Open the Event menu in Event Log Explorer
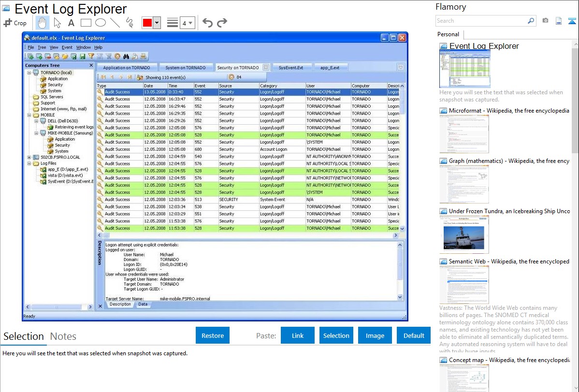The height and width of the screenshot is (392, 579). point(67,47)
